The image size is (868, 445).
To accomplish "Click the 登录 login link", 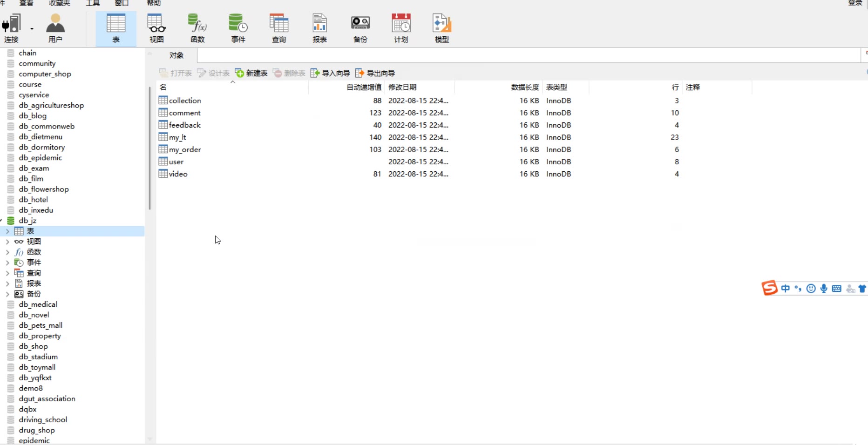I will coord(855,3).
